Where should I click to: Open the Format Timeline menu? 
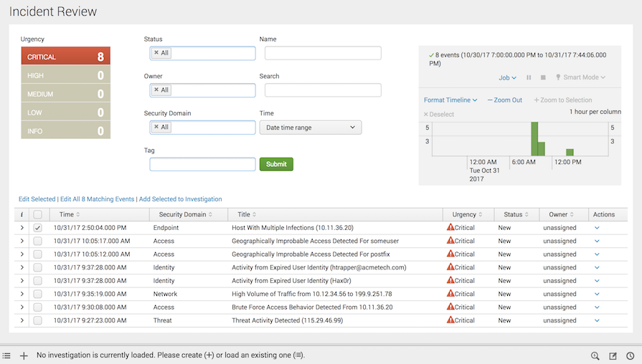point(450,100)
